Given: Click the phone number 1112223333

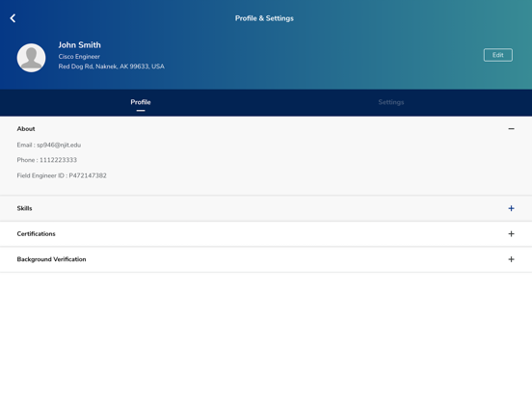Looking at the screenshot, I should [x=58, y=160].
